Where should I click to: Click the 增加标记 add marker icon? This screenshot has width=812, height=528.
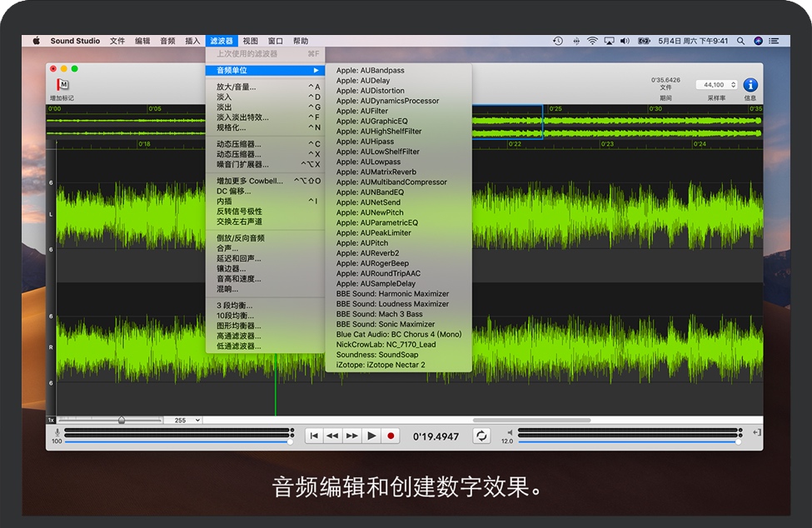coord(62,85)
